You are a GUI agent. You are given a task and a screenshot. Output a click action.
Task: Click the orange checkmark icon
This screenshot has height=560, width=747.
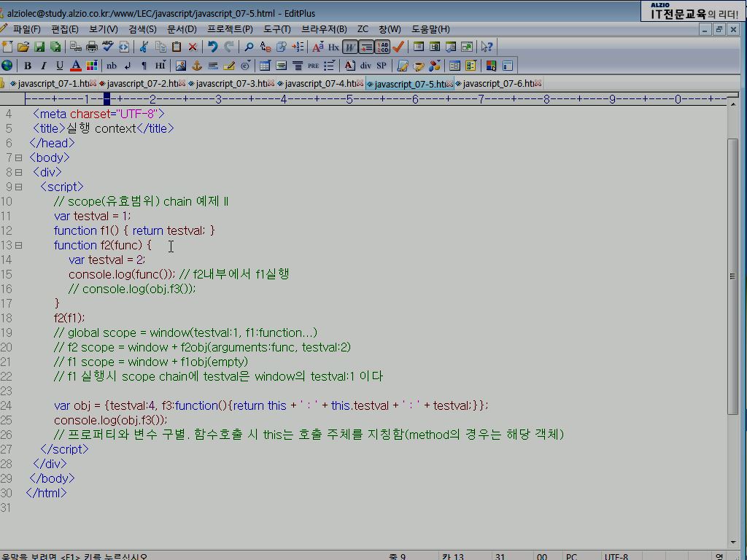click(398, 47)
